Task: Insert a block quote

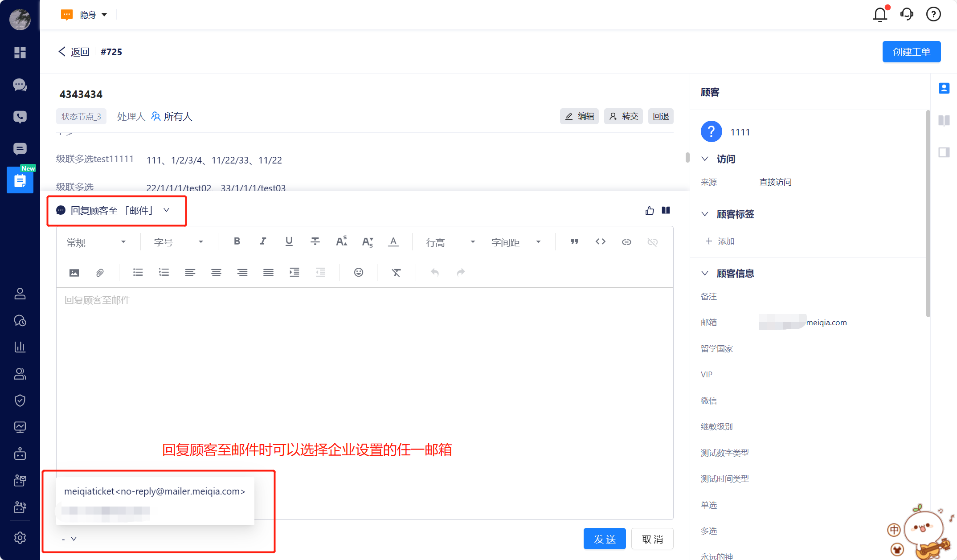Action: 574,241
